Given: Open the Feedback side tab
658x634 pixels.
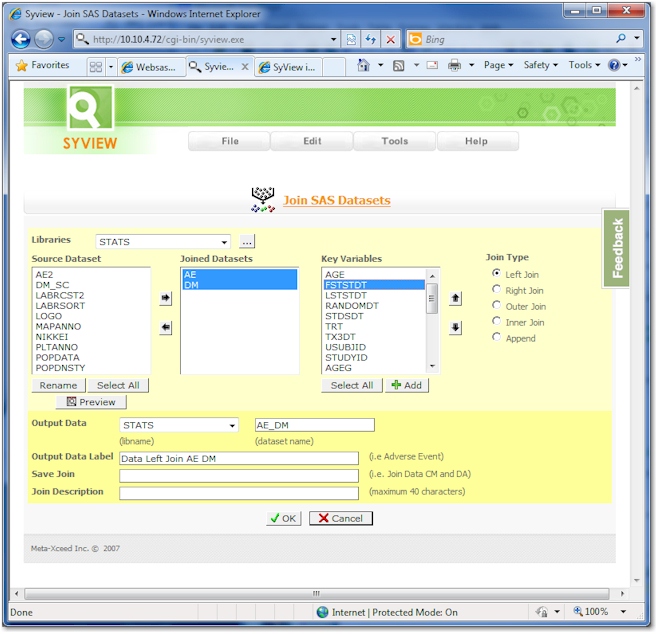Looking at the screenshot, I should pos(616,248).
